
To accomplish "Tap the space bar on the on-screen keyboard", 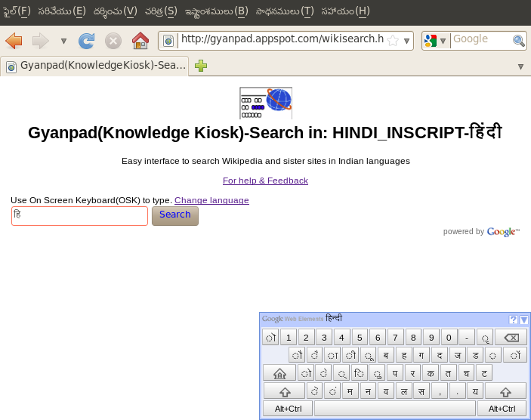I will click(x=395, y=409).
